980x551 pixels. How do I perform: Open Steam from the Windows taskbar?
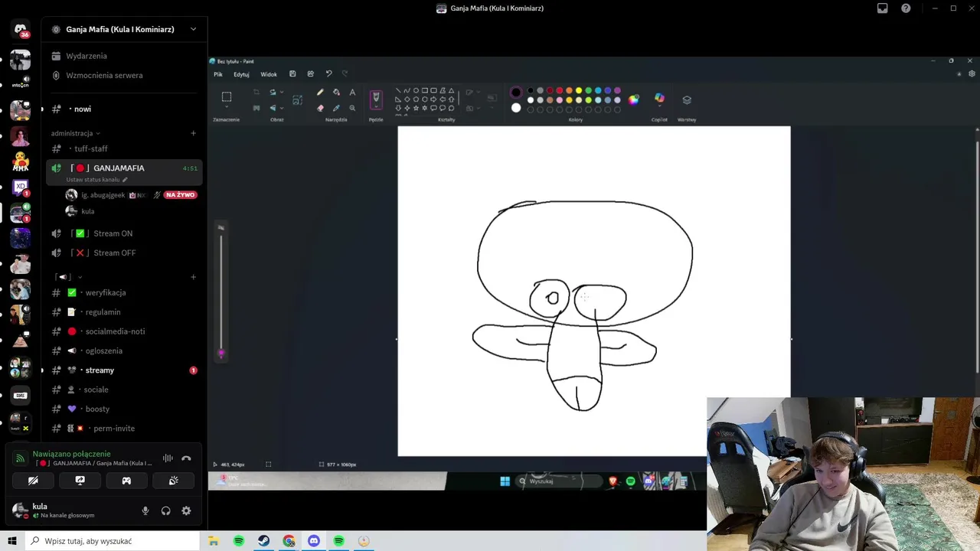point(263,541)
